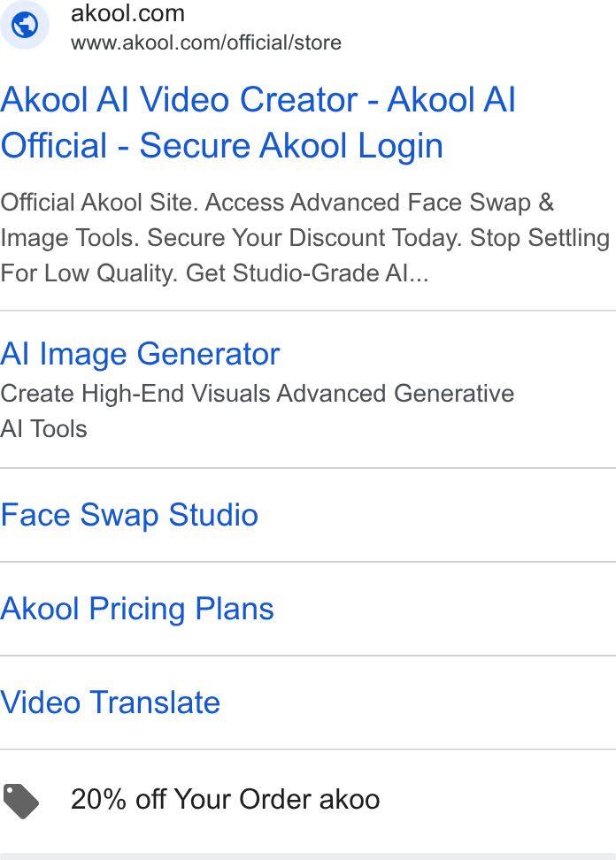Open the AI Image Generator sitelink
Image resolution: width=616 pixels, height=860 pixels.
pos(140,354)
